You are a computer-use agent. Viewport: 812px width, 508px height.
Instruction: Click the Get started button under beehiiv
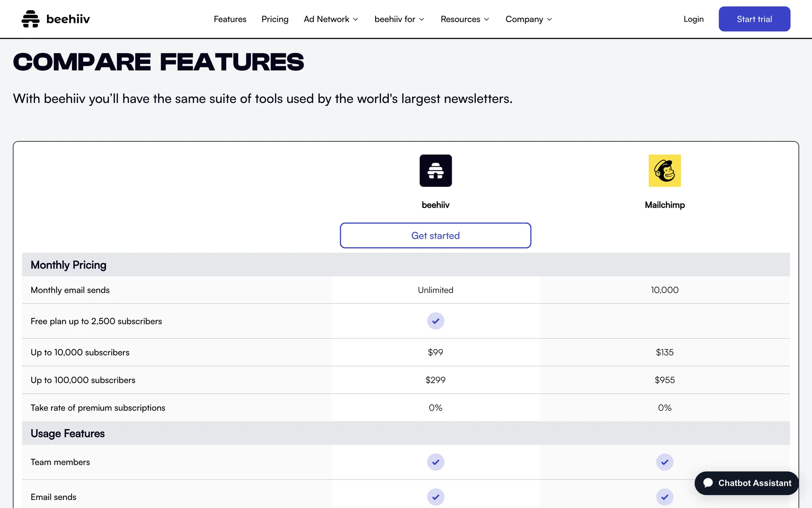pyautogui.click(x=435, y=235)
